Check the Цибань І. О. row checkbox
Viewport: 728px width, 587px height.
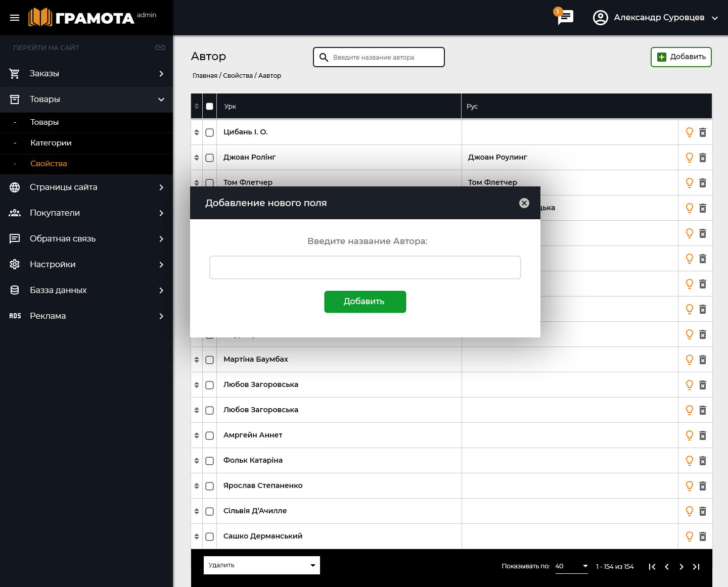209,132
